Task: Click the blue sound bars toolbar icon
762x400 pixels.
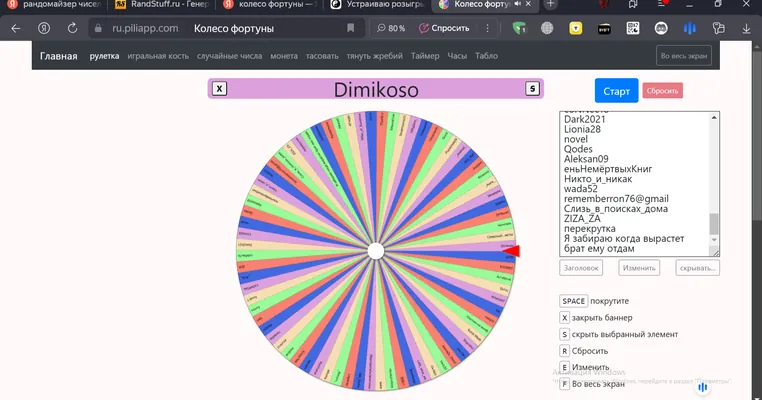Action: (x=690, y=28)
